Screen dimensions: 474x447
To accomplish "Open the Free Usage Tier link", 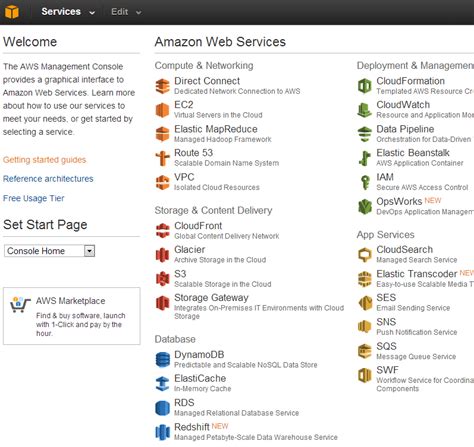I will [34, 198].
